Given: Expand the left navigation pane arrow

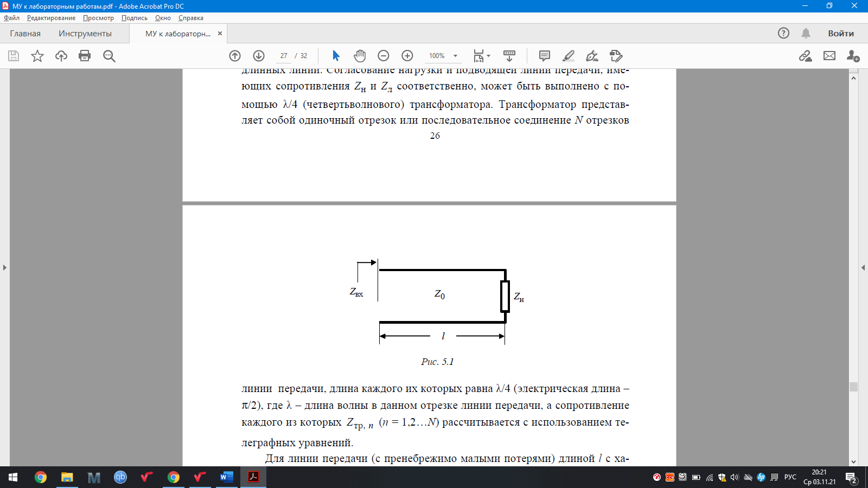Looking at the screenshot, I should (x=5, y=267).
